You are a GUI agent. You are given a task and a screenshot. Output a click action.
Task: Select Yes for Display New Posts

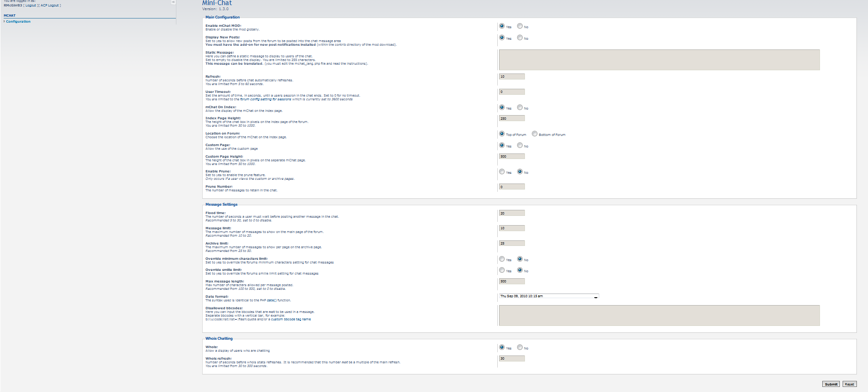point(502,38)
